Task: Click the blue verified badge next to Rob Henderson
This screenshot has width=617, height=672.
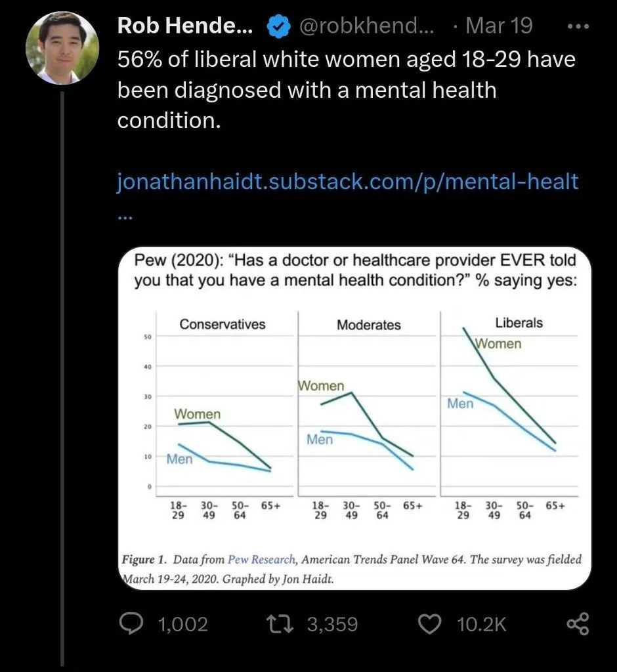Action: click(x=278, y=26)
